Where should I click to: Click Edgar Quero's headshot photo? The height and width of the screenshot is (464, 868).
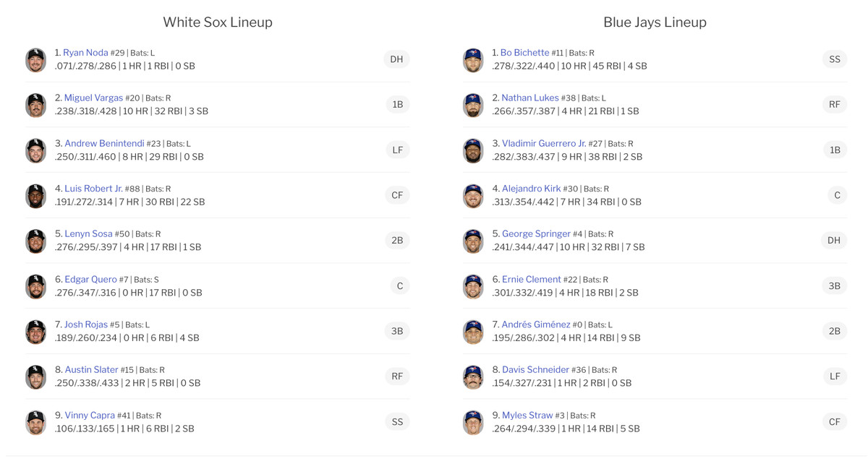tap(35, 286)
